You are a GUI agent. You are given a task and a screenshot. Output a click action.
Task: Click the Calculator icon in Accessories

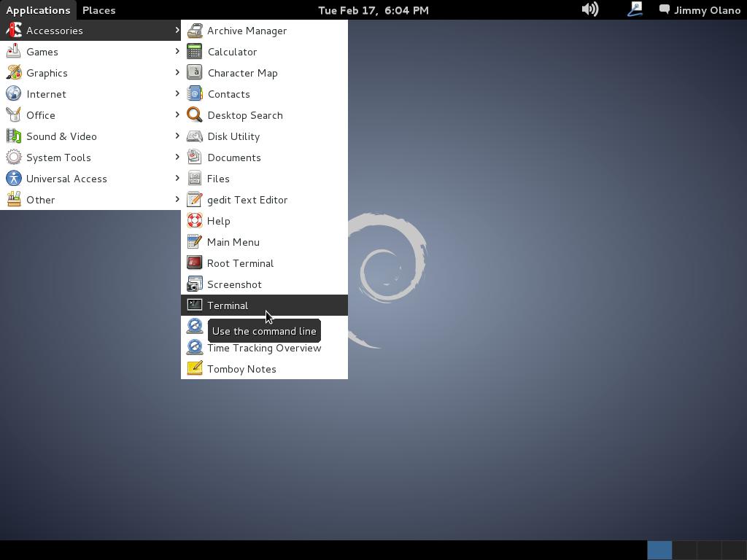[194, 52]
